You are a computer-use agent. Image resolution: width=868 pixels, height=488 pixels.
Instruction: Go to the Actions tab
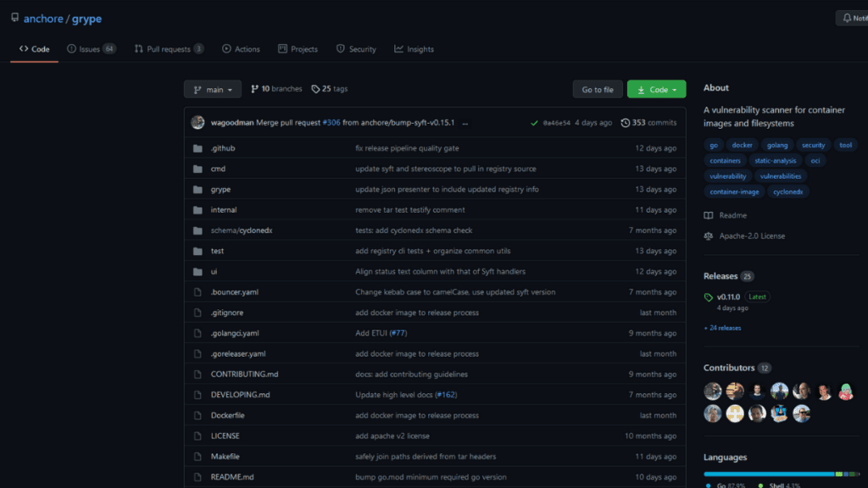[241, 49]
